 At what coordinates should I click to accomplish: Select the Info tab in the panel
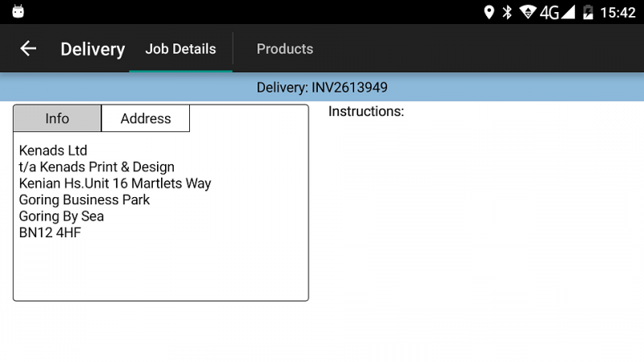(x=57, y=118)
